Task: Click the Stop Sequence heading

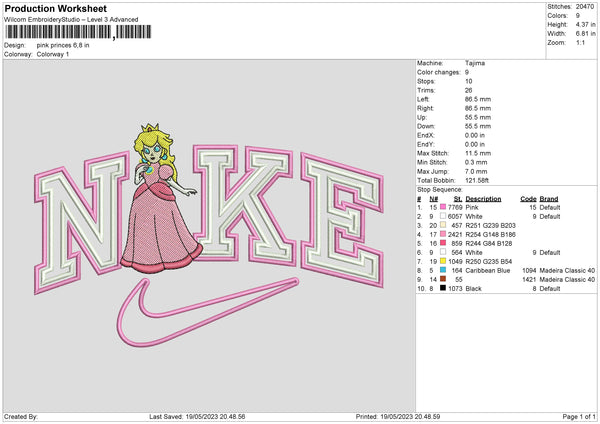Action: click(440, 190)
